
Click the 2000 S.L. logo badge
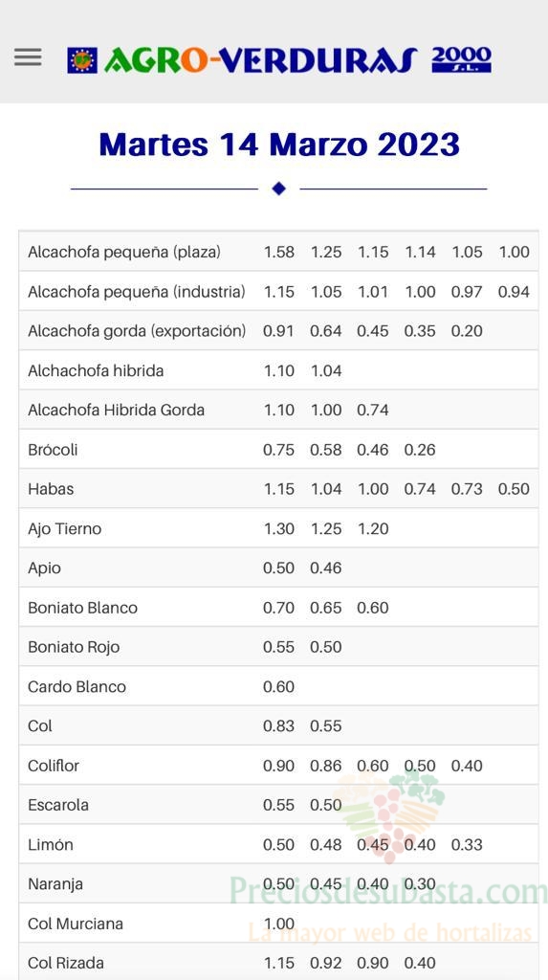462,59
